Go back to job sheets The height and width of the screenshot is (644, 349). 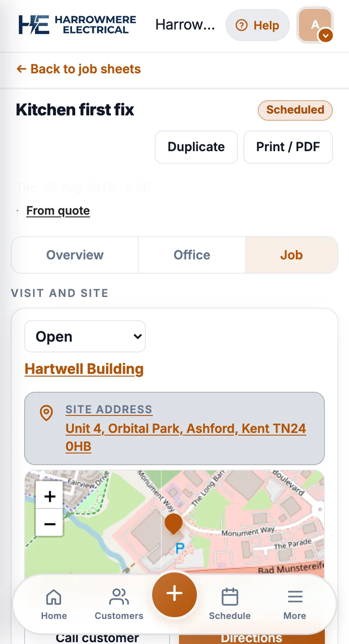click(79, 69)
